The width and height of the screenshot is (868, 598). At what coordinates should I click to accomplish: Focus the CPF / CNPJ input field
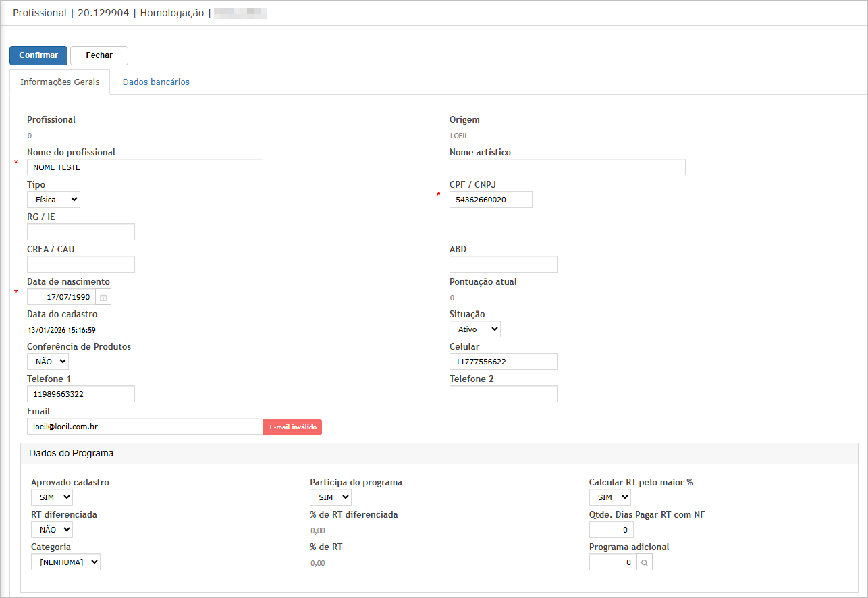click(491, 200)
